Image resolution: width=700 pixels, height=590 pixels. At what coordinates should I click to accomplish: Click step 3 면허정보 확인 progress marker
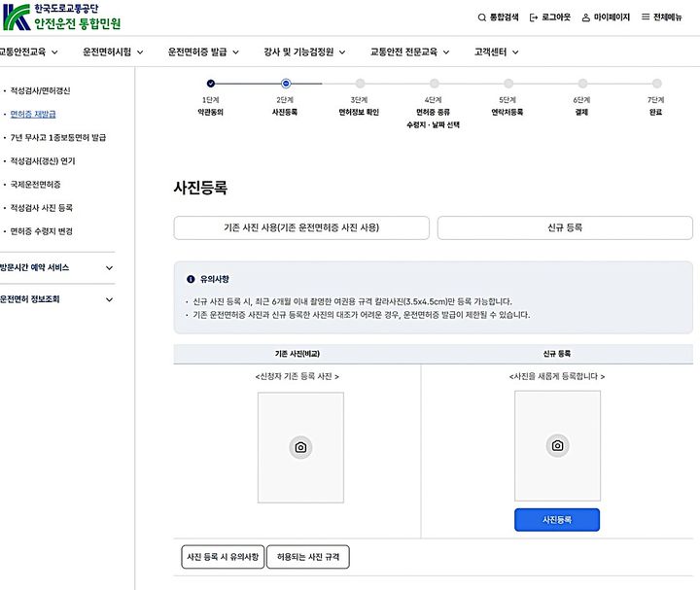(x=360, y=84)
